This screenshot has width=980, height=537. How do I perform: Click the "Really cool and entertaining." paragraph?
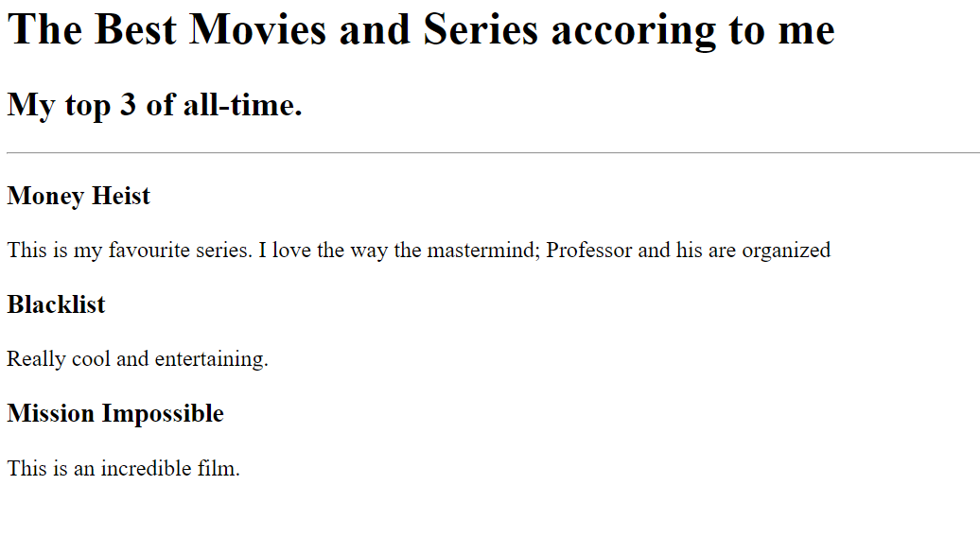137,359
